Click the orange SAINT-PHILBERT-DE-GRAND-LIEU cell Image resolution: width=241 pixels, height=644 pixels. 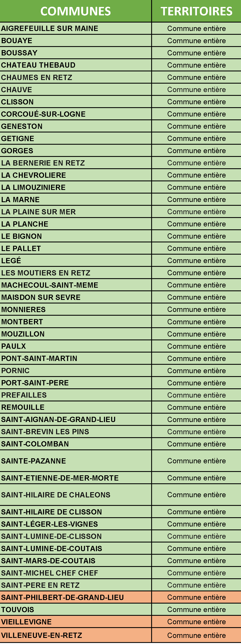point(63,597)
